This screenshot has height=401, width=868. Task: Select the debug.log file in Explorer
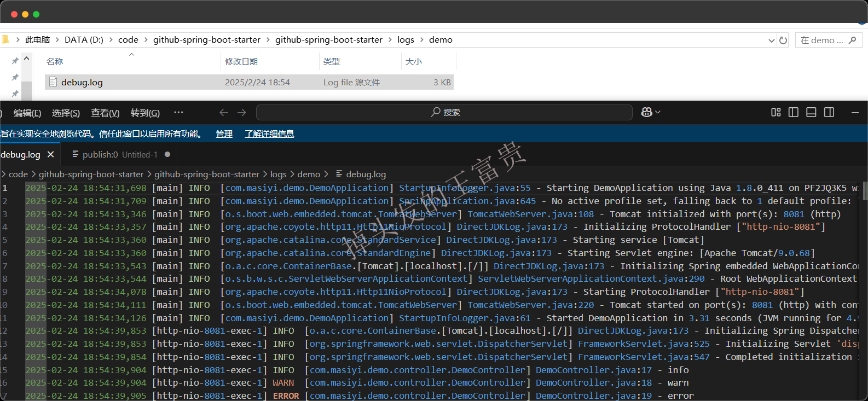click(249, 82)
